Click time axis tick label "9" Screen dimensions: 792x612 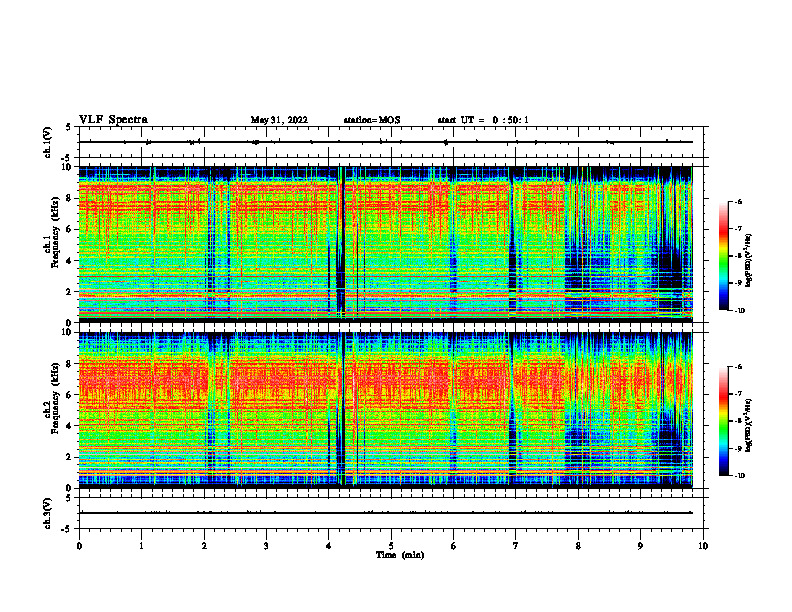click(640, 546)
